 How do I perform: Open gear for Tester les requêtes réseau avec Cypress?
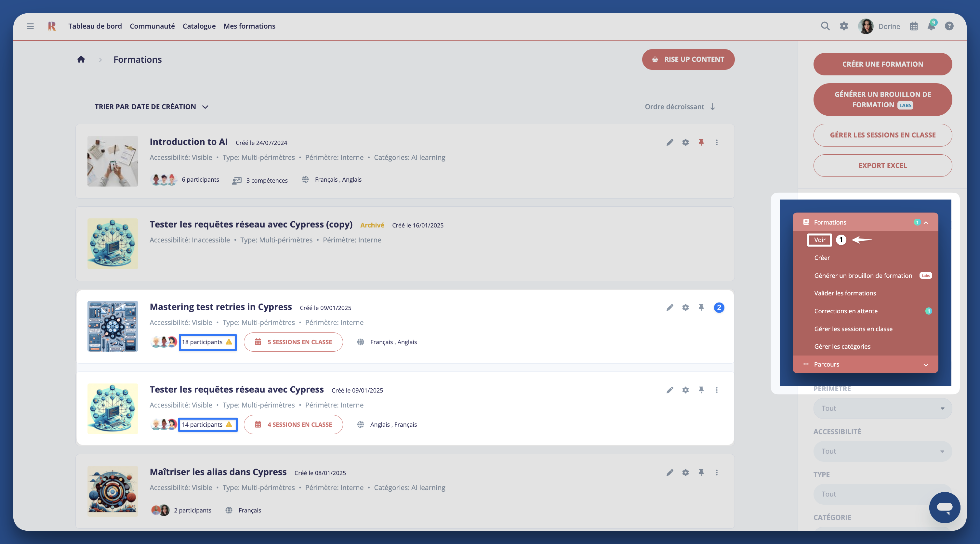[685, 390]
